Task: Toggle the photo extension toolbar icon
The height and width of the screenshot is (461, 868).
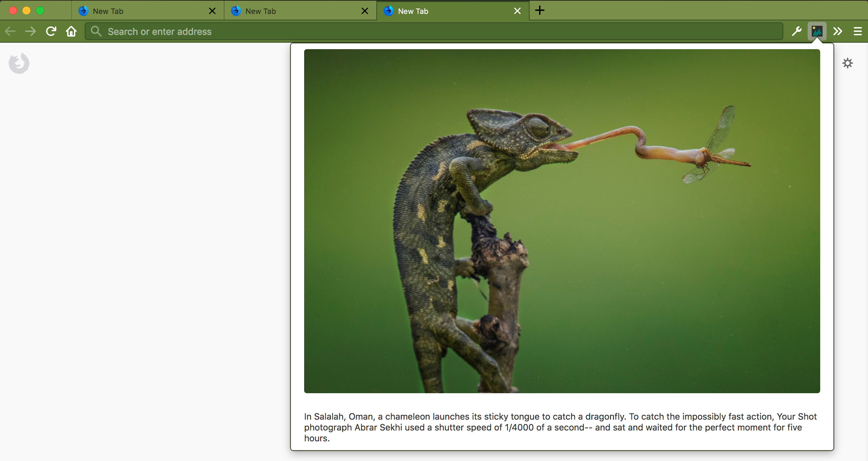Action: 817,32
